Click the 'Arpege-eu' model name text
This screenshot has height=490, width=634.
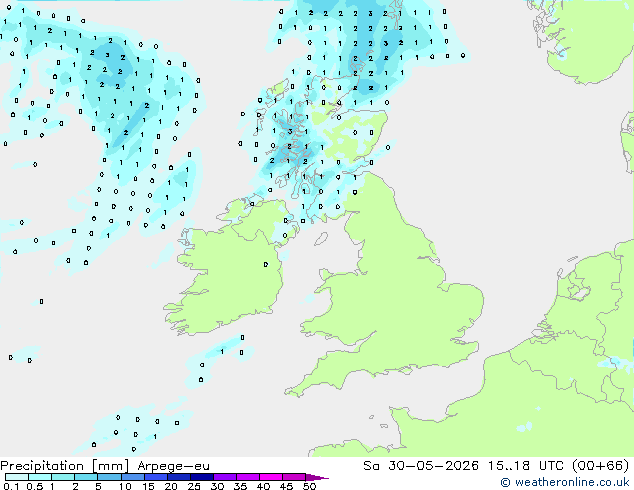point(173,467)
